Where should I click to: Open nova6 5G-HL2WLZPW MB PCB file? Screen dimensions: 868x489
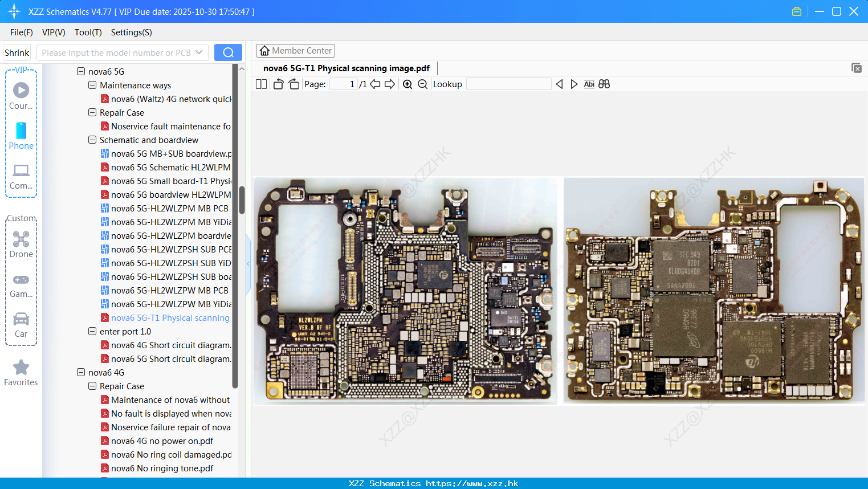point(165,290)
